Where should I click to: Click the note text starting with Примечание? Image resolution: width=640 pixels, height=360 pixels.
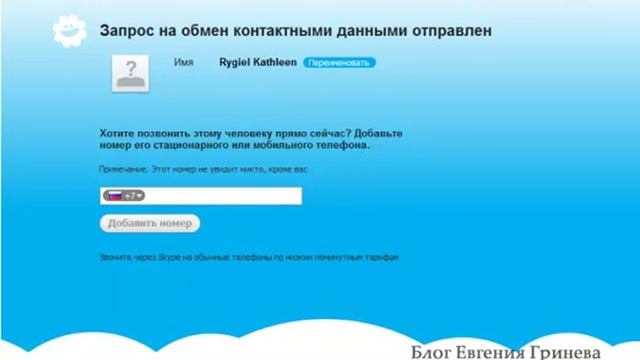[x=203, y=169]
